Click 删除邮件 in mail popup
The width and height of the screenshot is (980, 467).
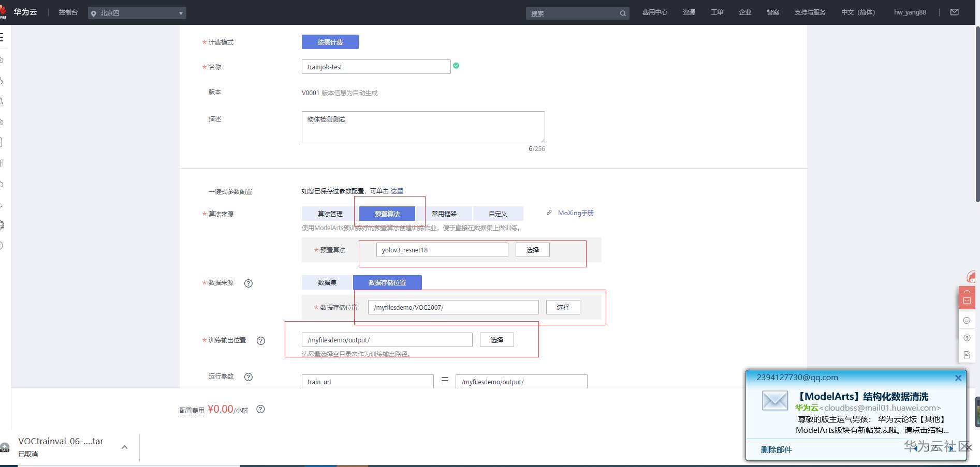[776, 449]
